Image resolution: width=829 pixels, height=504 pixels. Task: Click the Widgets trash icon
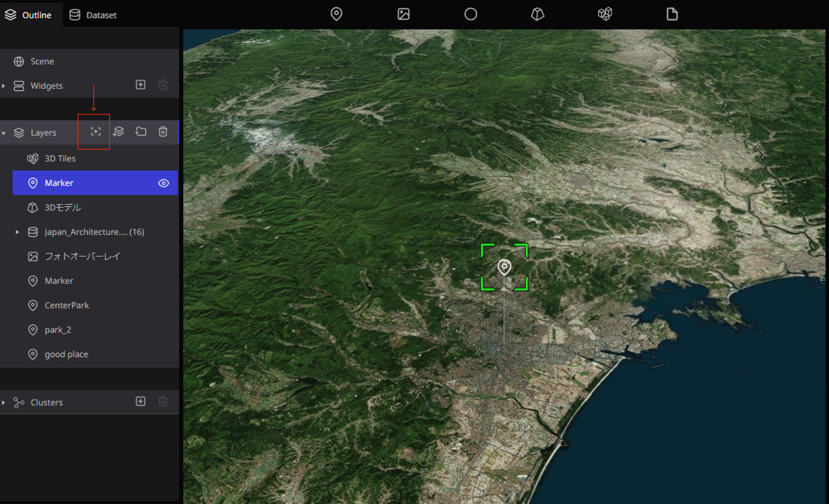pos(163,85)
